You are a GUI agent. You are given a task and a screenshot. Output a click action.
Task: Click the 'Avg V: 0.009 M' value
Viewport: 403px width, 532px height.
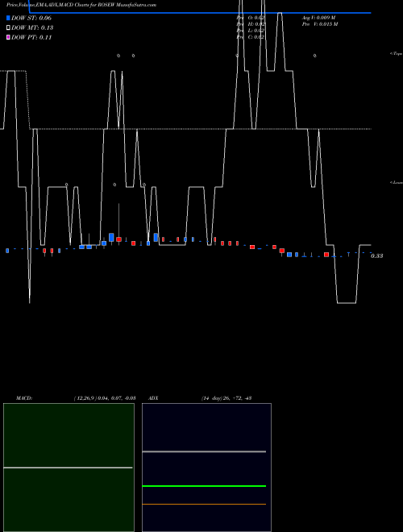click(x=318, y=18)
